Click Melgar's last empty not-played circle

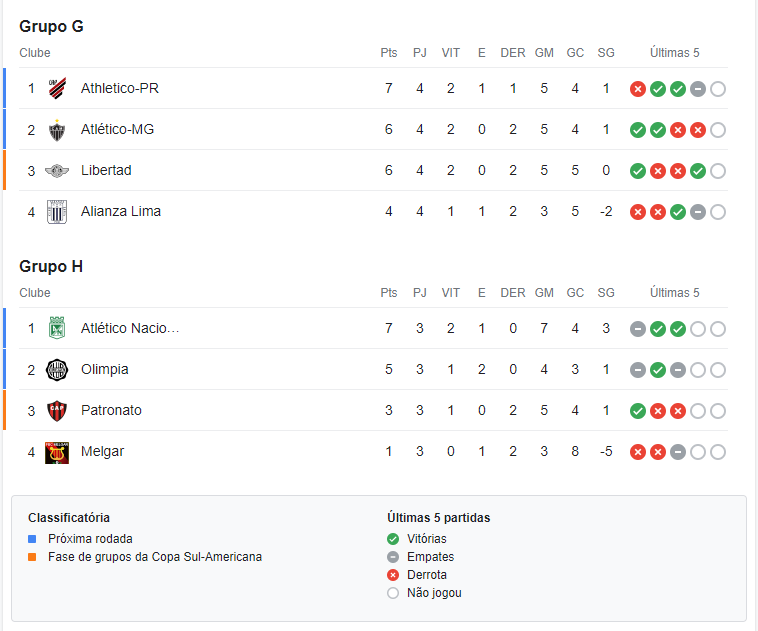(x=718, y=453)
